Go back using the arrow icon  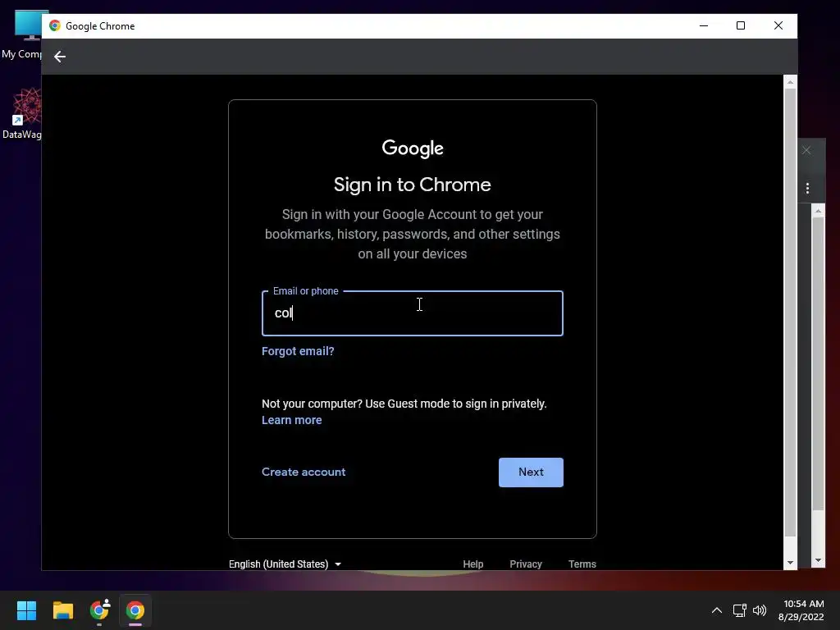[59, 57]
